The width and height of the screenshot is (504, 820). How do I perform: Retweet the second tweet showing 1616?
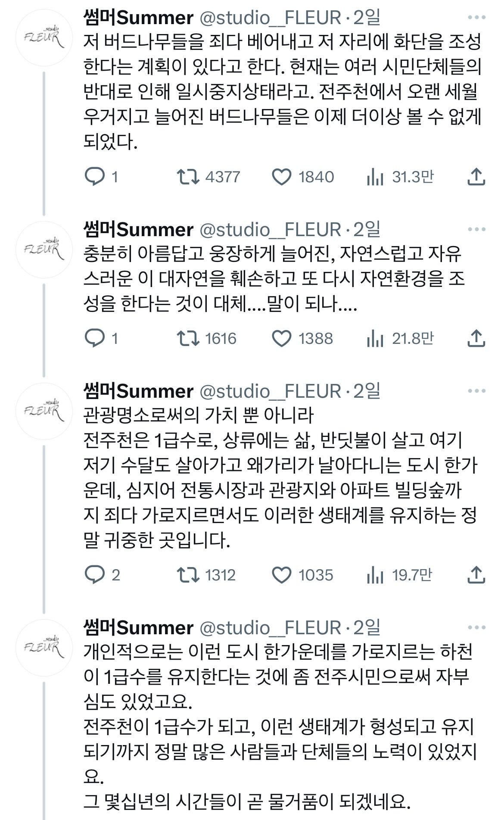(187, 339)
